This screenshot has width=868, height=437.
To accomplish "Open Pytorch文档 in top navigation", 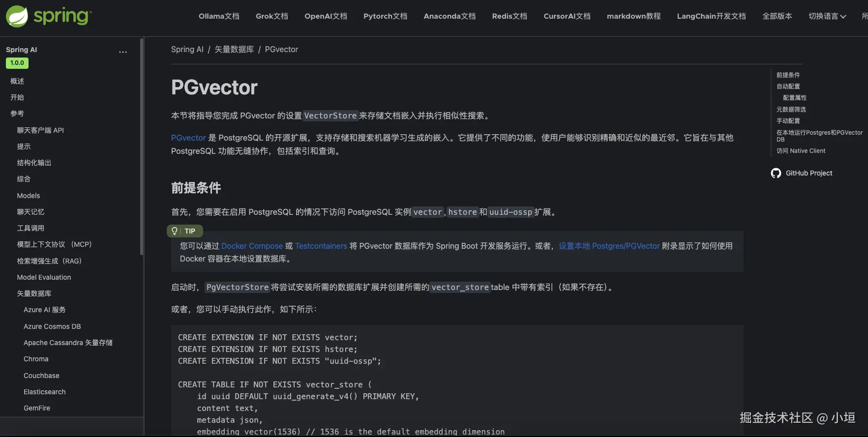I will tap(385, 16).
